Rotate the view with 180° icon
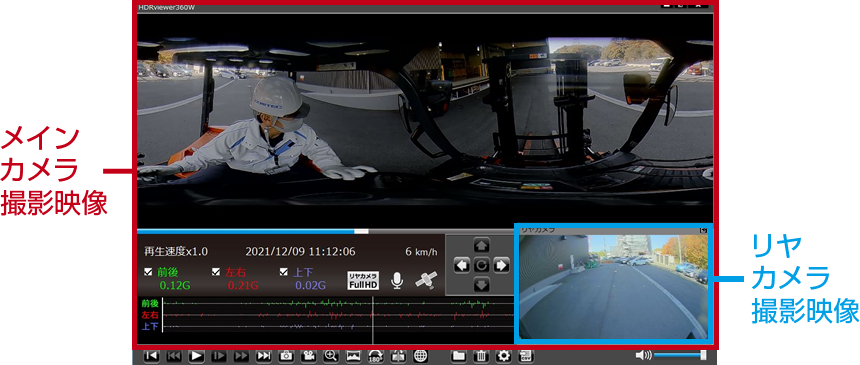Screen dimensions: 860x365 pos(376,356)
